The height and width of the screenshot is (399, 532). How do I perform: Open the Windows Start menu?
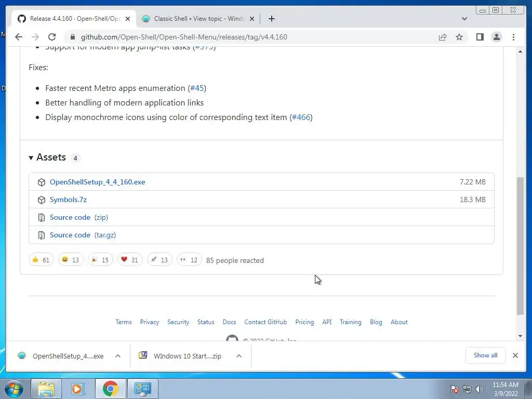tap(14, 389)
